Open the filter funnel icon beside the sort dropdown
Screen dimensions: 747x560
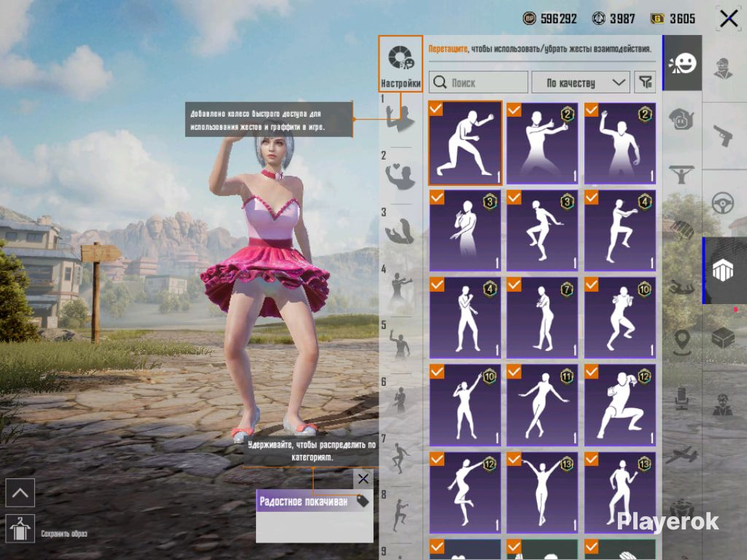point(645,82)
